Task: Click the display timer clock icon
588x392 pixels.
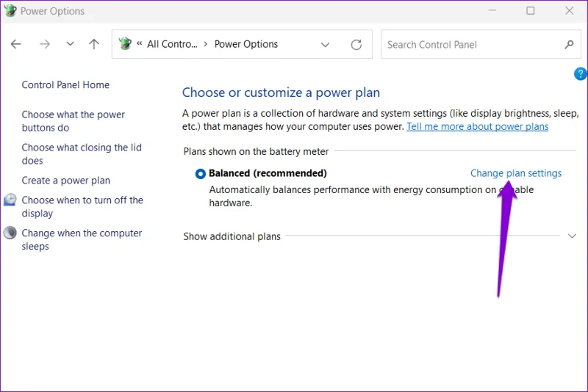Action: coord(10,200)
